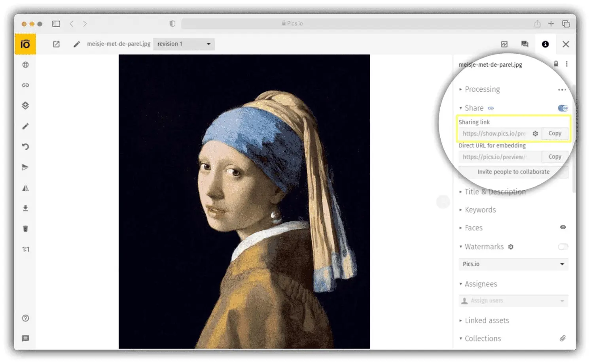Viewport: 591px width, 364px height.
Task: Toggle the info panel icon
Action: click(x=545, y=44)
